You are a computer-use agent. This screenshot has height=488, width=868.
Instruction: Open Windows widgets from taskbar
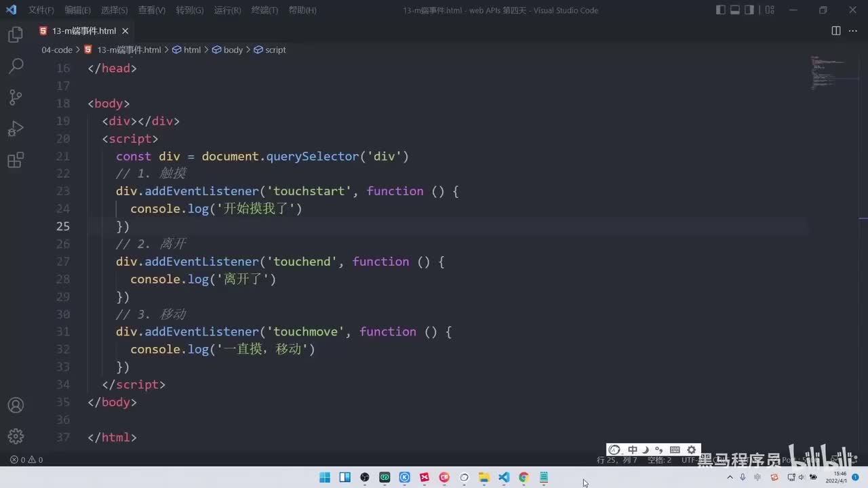[344, 477]
